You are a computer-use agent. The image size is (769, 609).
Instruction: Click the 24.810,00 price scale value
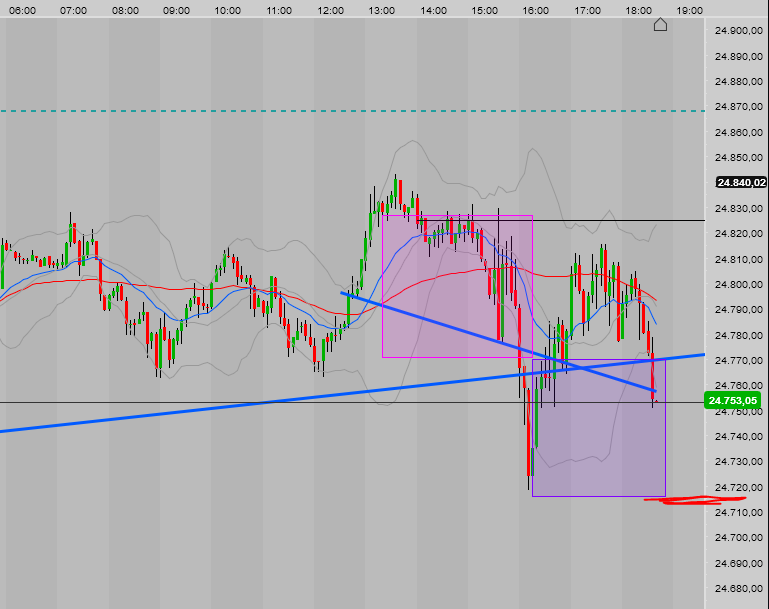[x=739, y=259]
